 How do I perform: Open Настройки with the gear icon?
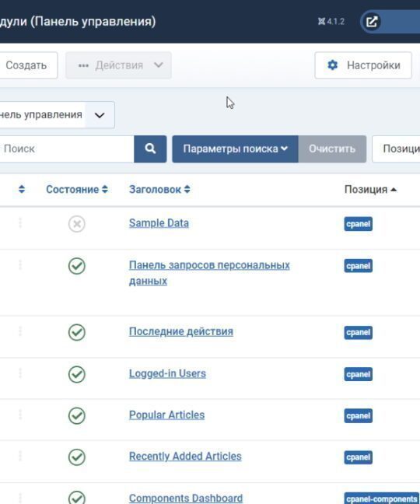[x=363, y=65]
